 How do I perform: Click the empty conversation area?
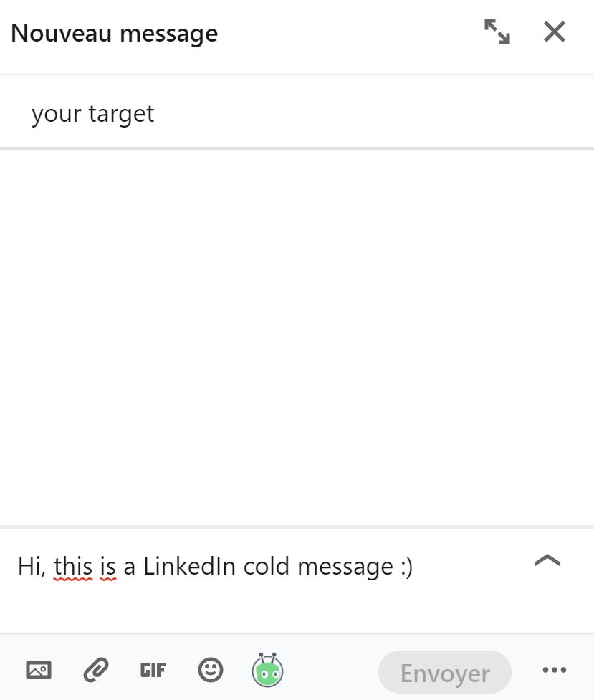[x=297, y=337]
